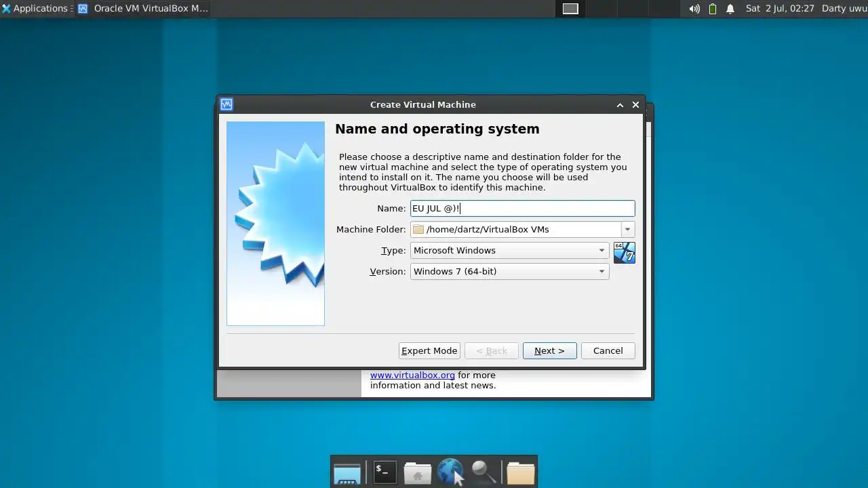Click the VirtualBox icon in dialog title bar
The width and height of the screenshot is (868, 488).
pos(226,104)
